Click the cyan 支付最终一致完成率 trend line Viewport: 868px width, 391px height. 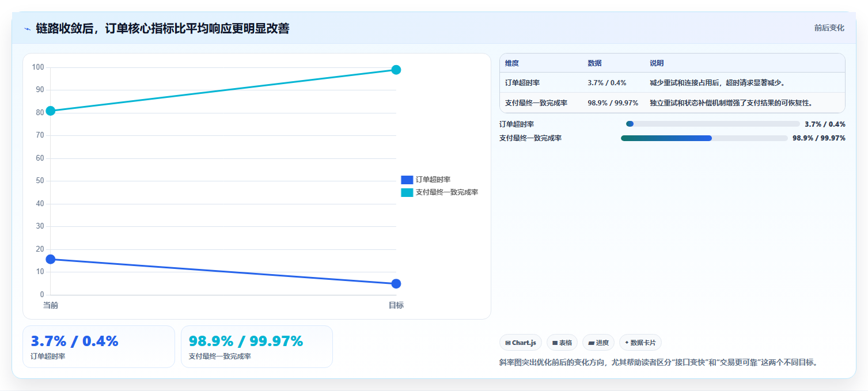[x=223, y=90]
